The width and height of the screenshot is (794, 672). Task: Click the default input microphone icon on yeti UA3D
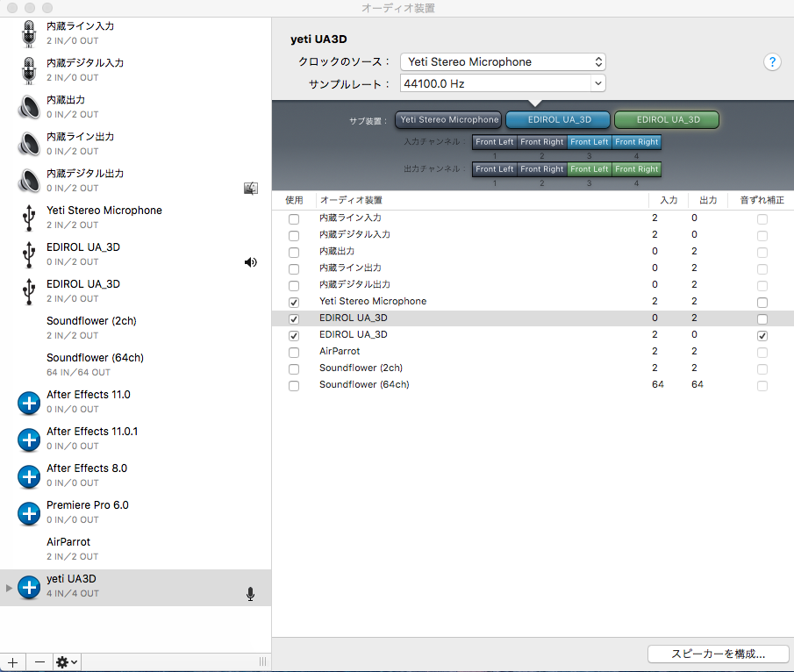click(250, 594)
